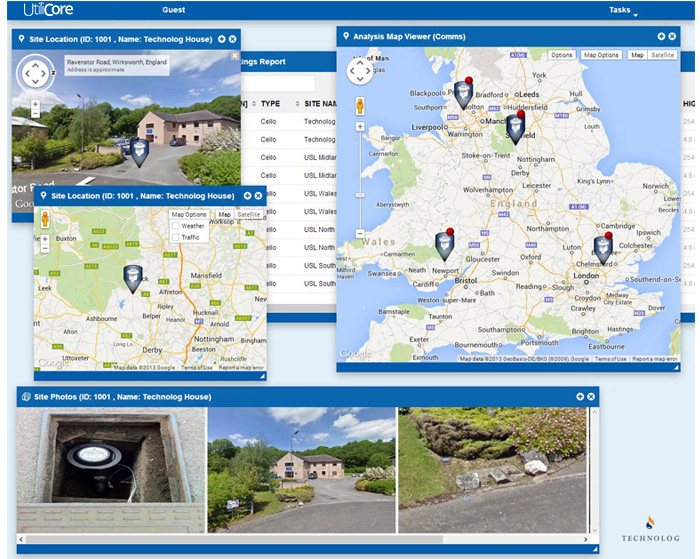Click the Technolog logo
The width and height of the screenshot is (700, 559).
[650, 530]
